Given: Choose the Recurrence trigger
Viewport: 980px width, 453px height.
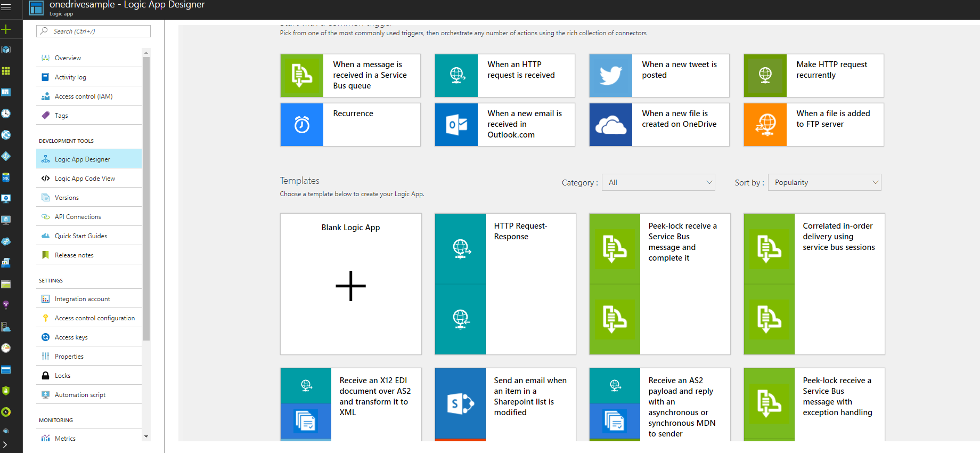Looking at the screenshot, I should [x=350, y=125].
